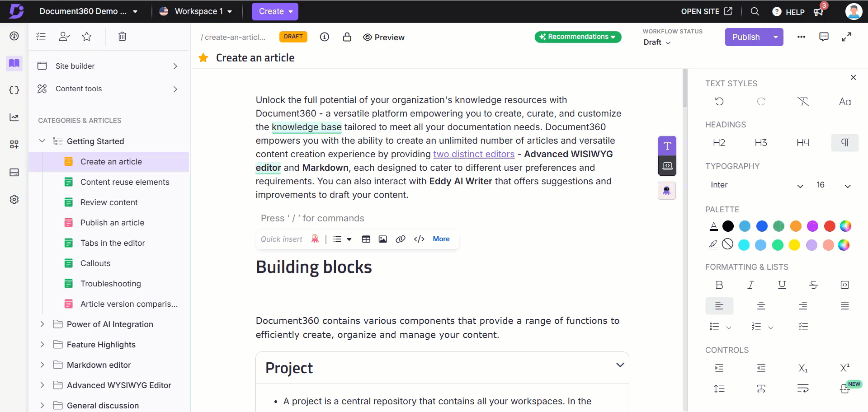Open the Workflow Status Draft dropdown

pyautogui.click(x=657, y=42)
